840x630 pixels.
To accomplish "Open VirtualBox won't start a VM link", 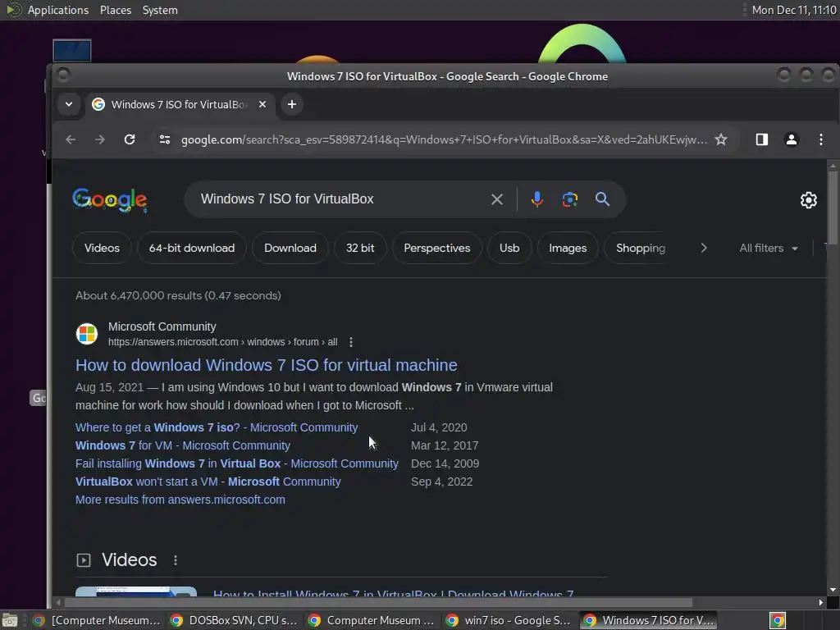I will [x=208, y=482].
